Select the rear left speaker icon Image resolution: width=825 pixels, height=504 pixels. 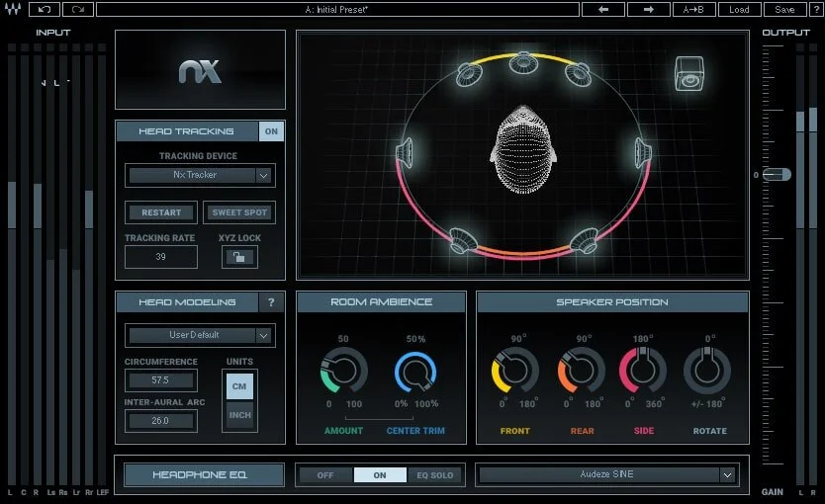point(463,241)
